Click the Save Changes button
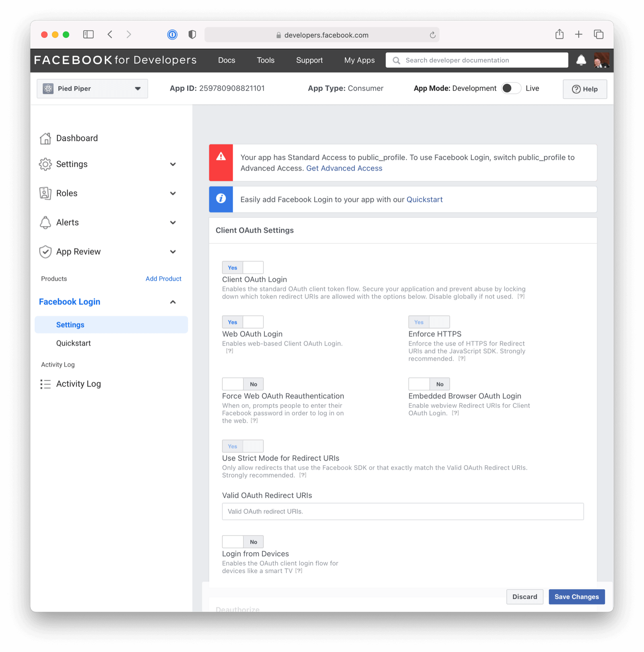644x652 pixels. coord(577,597)
